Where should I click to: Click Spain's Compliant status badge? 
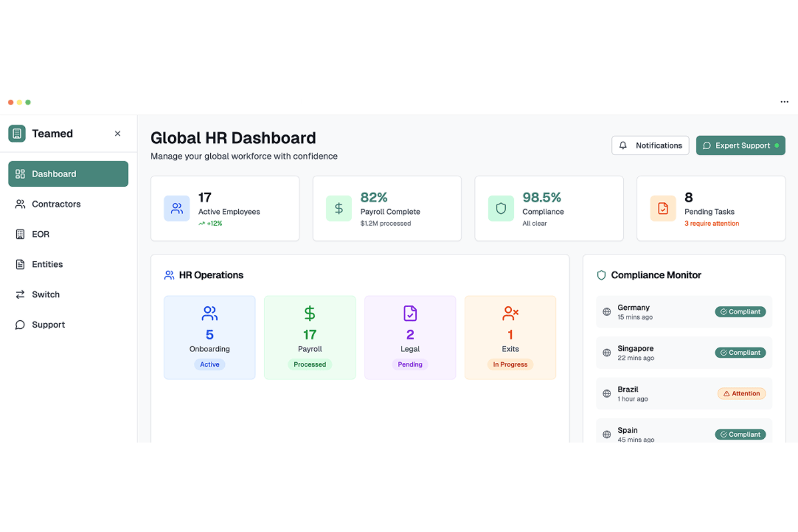[740, 434]
